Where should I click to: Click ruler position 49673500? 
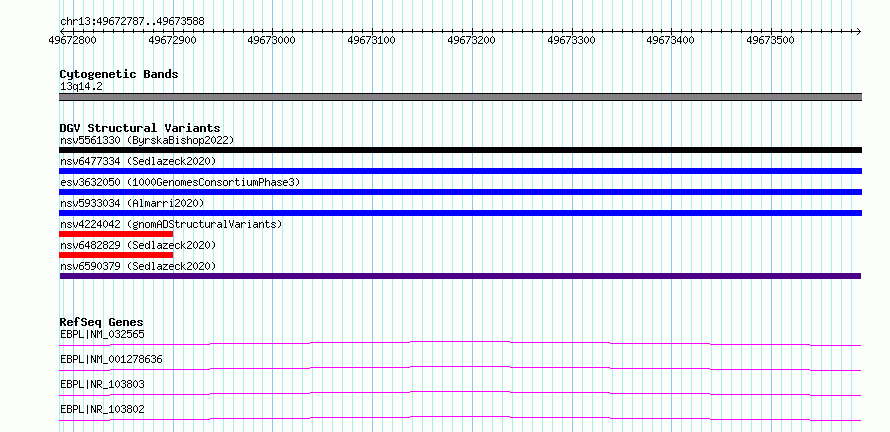771,40
